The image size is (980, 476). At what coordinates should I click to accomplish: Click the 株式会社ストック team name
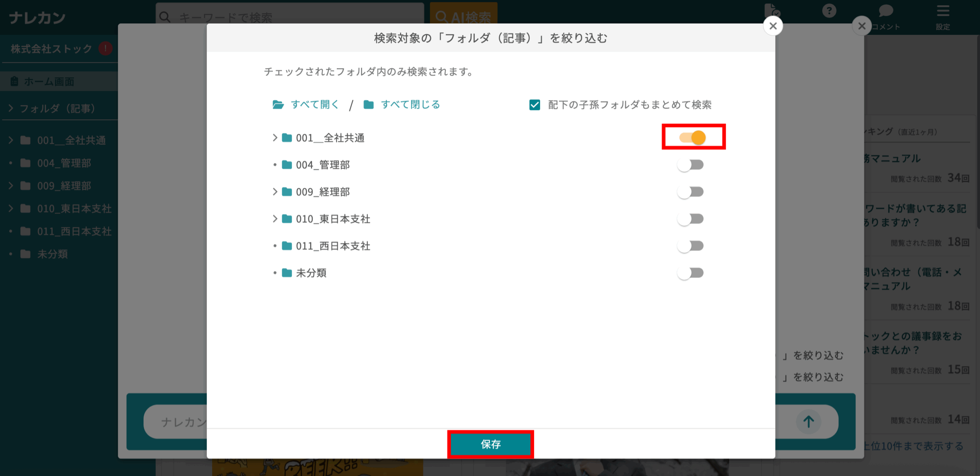click(51, 49)
